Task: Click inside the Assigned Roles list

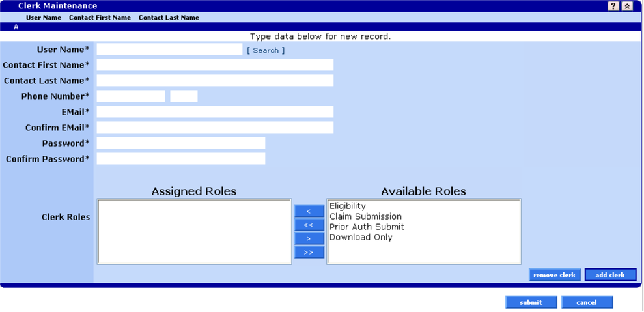Action: (194, 232)
